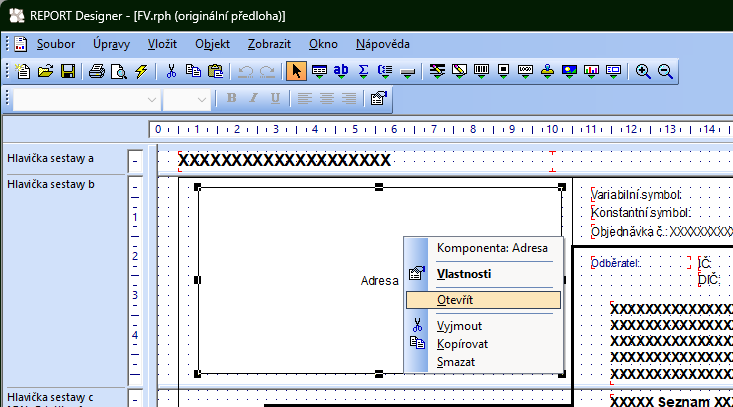Open print preview with magnifier page icon
733x407 pixels.
pyautogui.click(x=119, y=71)
